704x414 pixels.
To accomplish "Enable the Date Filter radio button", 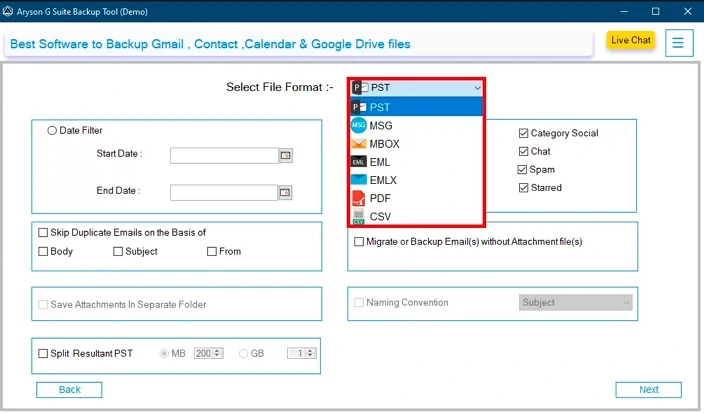I will click(x=52, y=131).
